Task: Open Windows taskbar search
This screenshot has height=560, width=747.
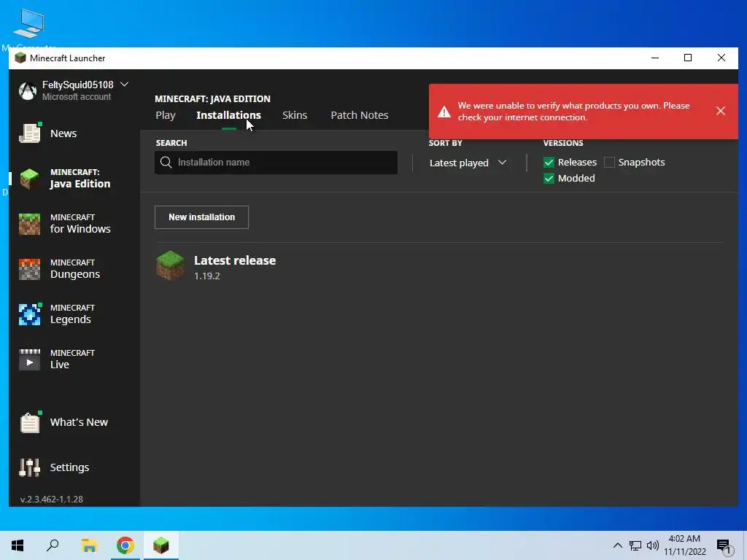Action: tap(53, 545)
